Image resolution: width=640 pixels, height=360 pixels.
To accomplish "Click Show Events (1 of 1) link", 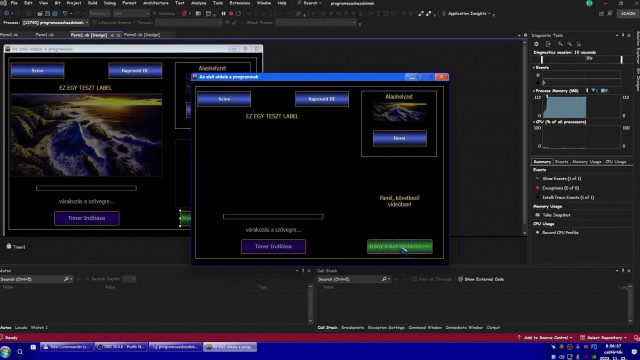I will point(562,179).
